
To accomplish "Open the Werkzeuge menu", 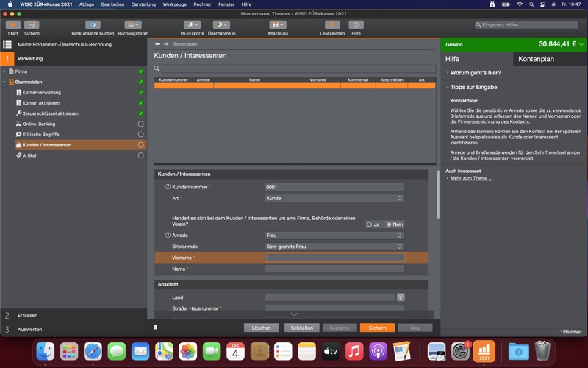I will coord(174,4).
